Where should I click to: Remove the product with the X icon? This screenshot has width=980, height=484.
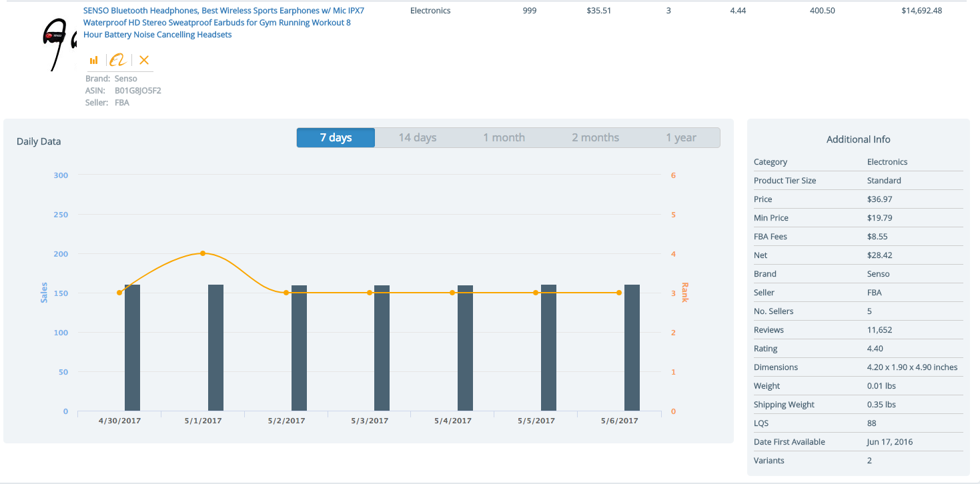pyautogui.click(x=144, y=60)
